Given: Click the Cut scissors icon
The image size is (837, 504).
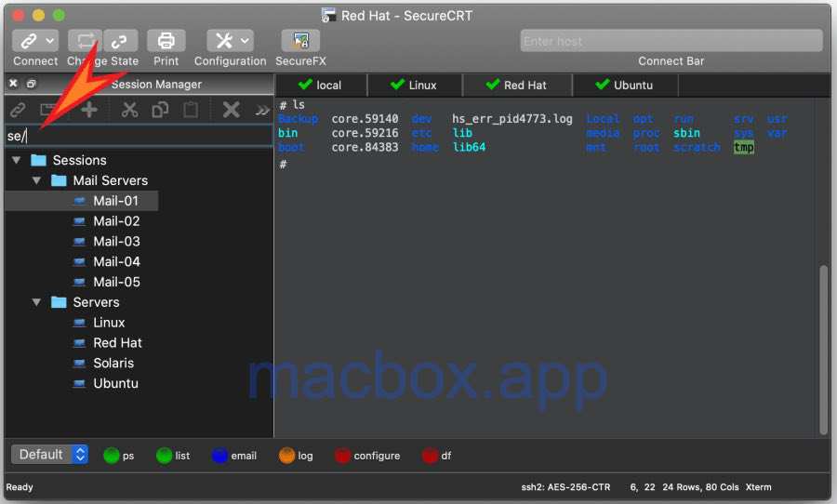Looking at the screenshot, I should click(x=129, y=110).
